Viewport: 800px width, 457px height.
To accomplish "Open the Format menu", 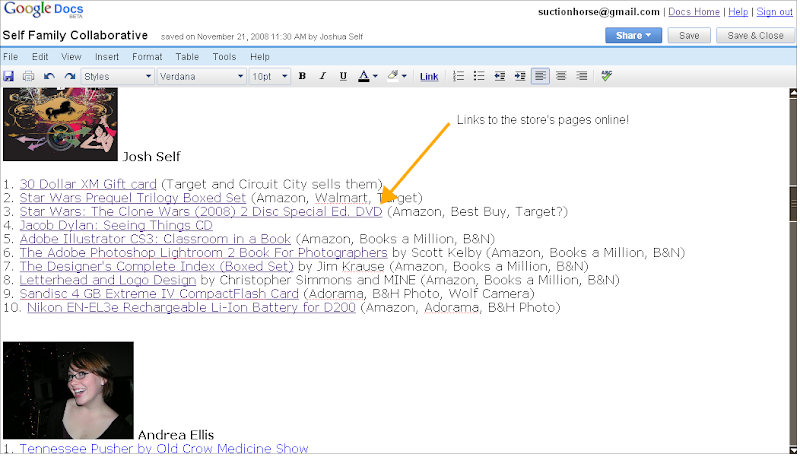I will coord(147,57).
